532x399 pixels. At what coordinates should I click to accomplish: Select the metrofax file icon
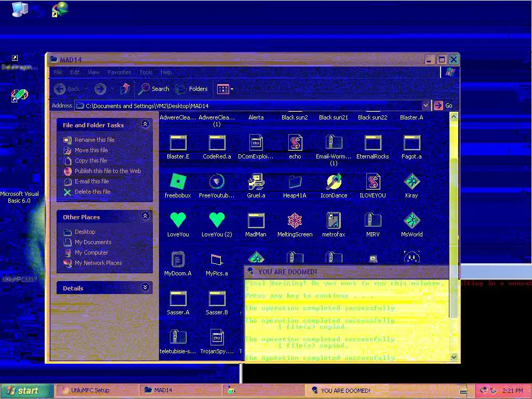334,220
